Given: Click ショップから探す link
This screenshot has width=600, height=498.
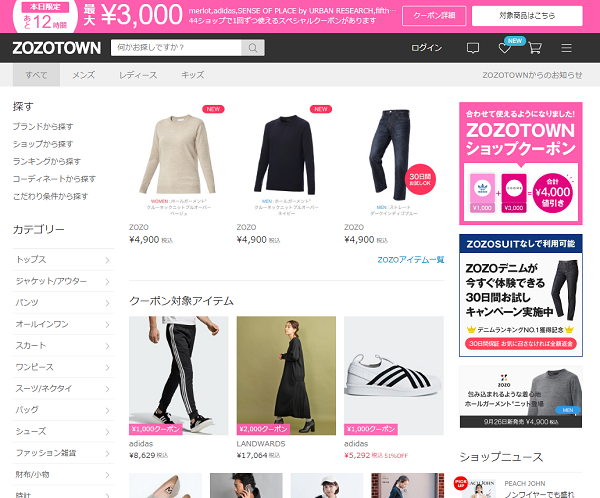Looking at the screenshot, I should point(43,144).
